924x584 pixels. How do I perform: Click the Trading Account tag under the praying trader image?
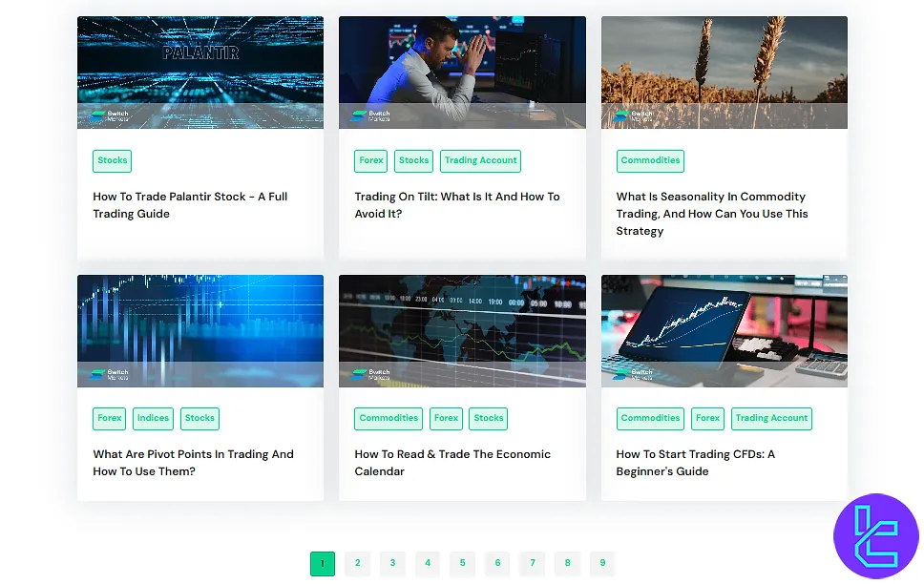[480, 160]
